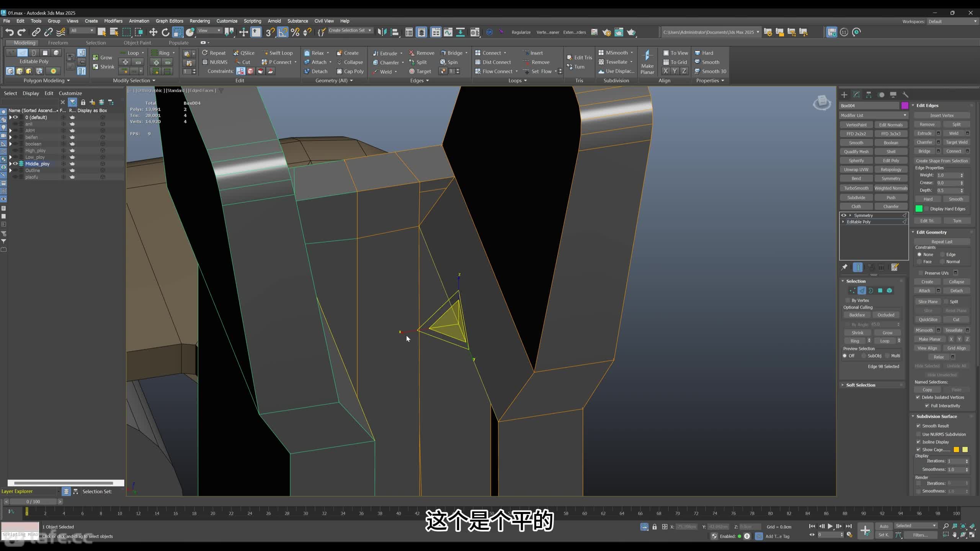Click Swift Loop in the ribbon
This screenshot has height=551, width=980.
pos(277,53)
